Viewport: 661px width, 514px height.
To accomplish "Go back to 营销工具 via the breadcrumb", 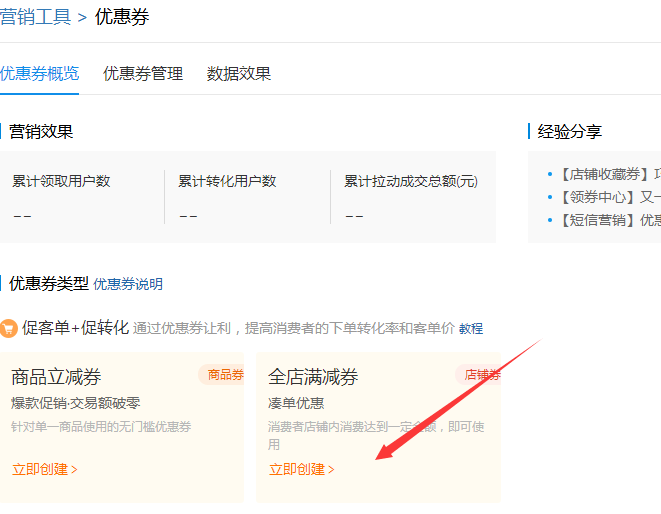I will [34, 16].
